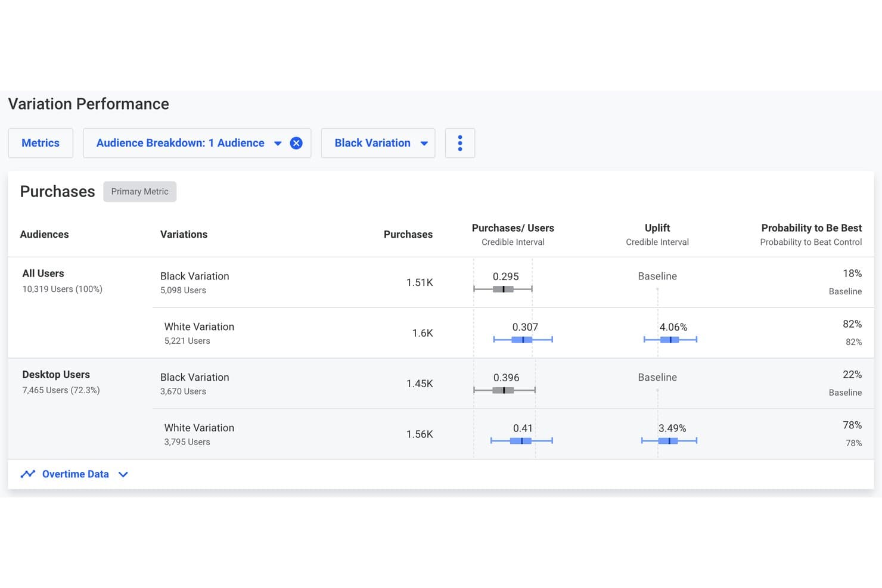The width and height of the screenshot is (882, 588).
Task: Select the All Users audience label
Action: tap(44, 273)
